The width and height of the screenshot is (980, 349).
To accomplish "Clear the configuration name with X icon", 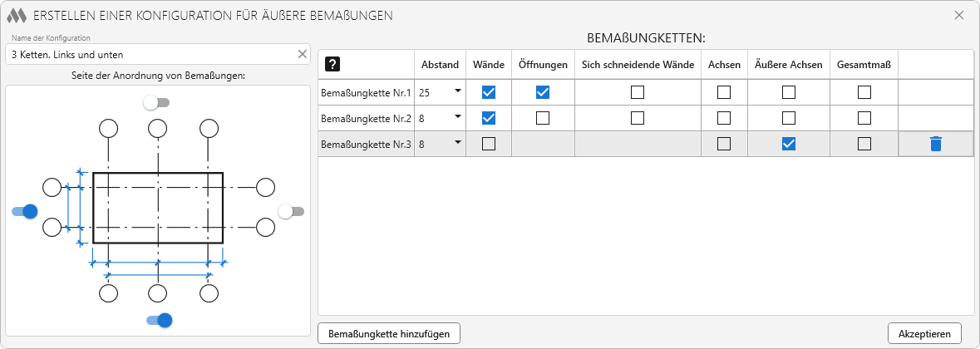I will [x=303, y=54].
